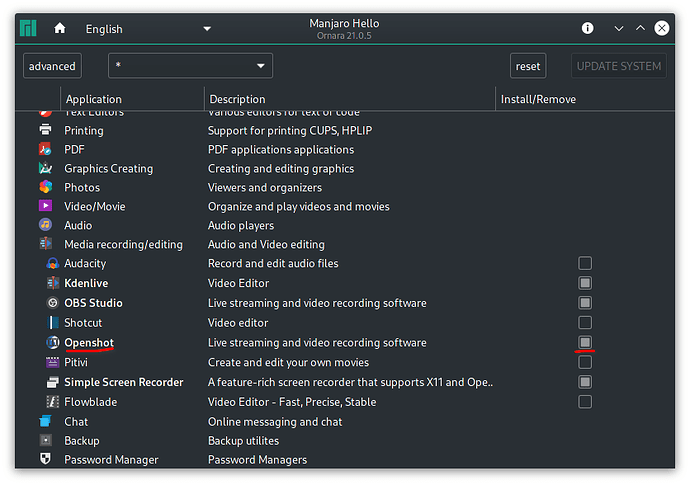Select the Password Manager category row
This screenshot has width=690, height=485.
click(x=345, y=459)
